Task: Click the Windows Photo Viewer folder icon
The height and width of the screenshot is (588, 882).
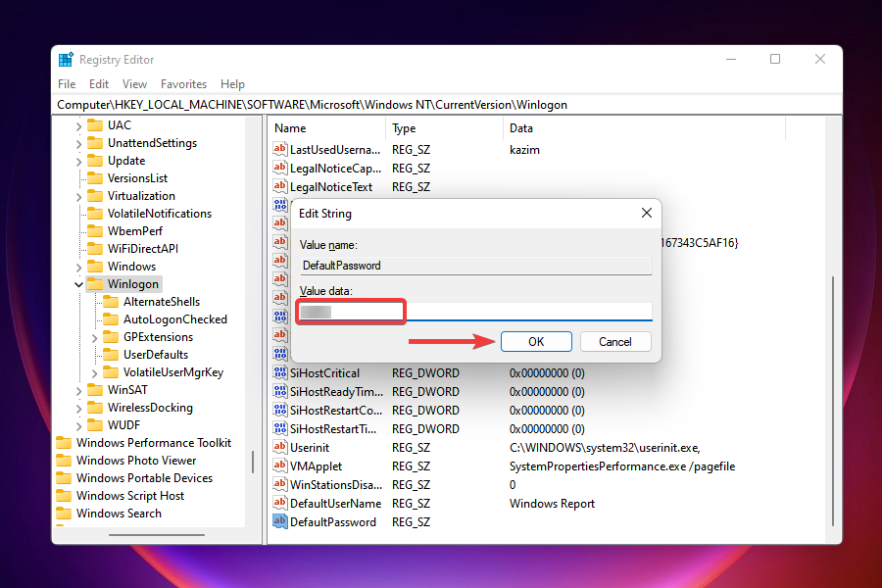Action: (x=64, y=461)
